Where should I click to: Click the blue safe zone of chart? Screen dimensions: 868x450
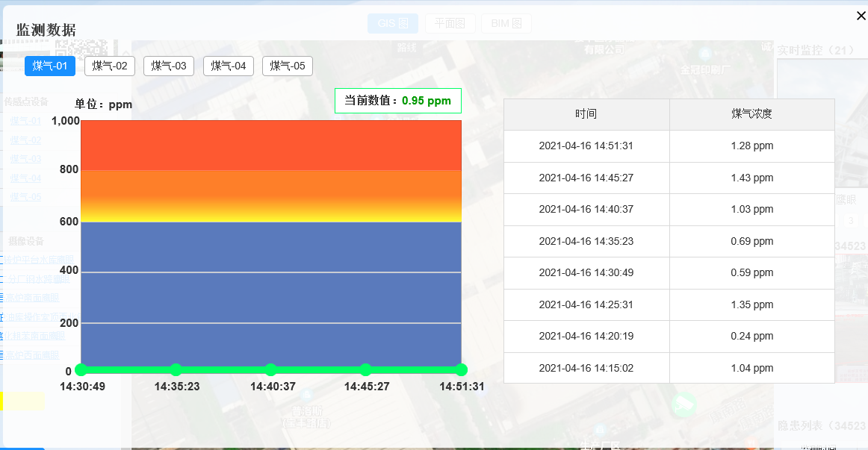(271, 293)
